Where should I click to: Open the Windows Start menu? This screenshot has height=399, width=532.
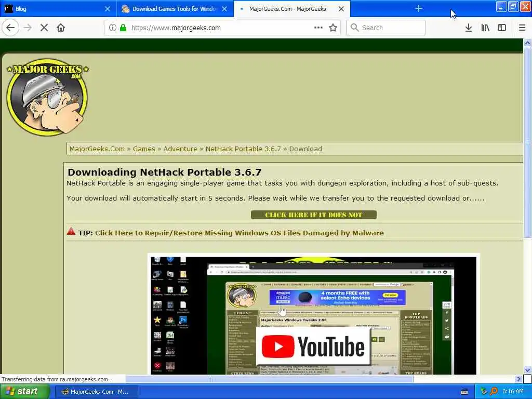pyautogui.click(x=24, y=392)
